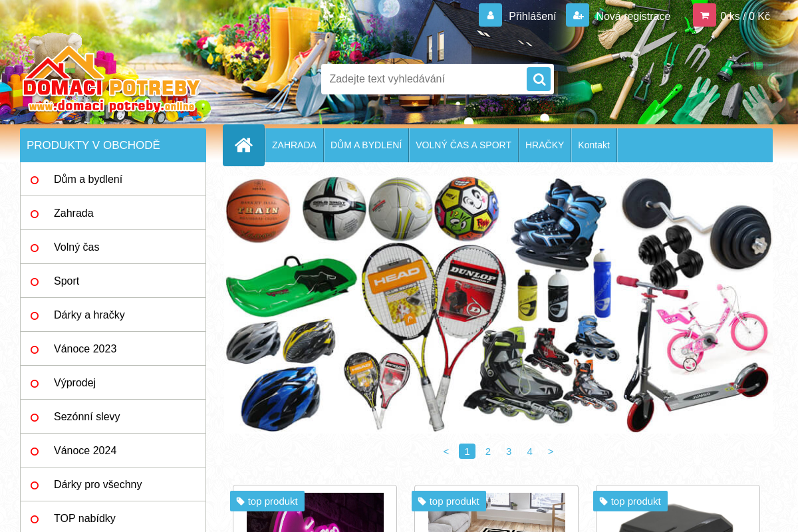Click the Kontakt link
The height and width of the screenshot is (532, 798).
(593, 145)
